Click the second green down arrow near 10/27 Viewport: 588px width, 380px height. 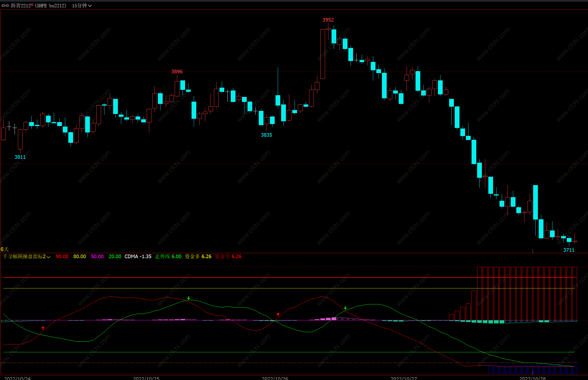(345, 308)
